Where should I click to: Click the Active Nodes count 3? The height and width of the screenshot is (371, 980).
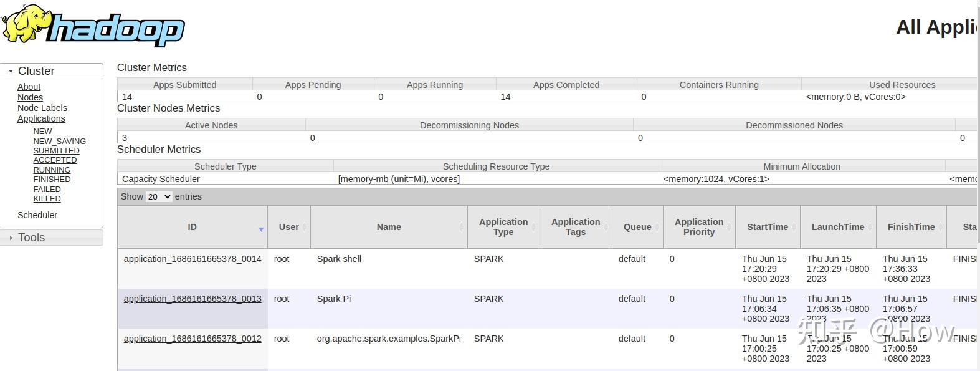click(x=125, y=138)
